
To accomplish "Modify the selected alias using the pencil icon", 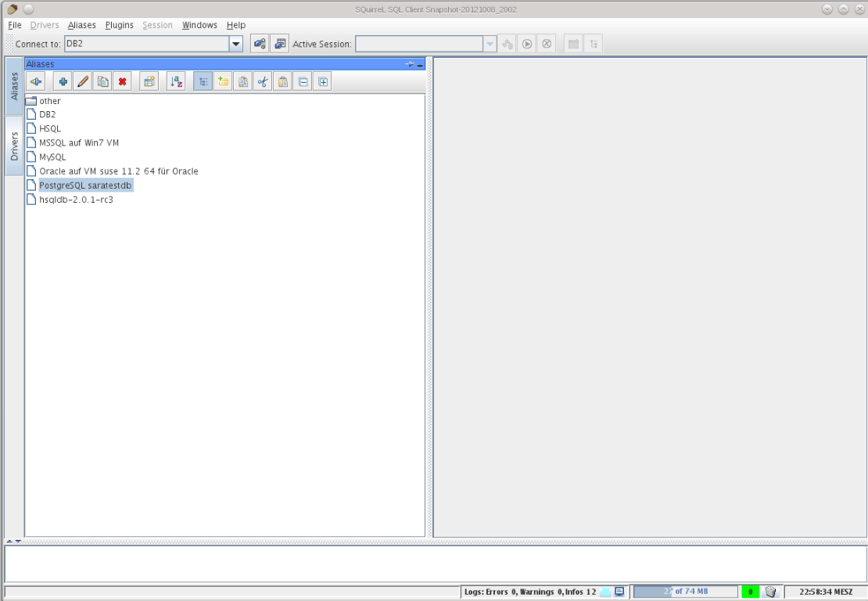I will (83, 81).
